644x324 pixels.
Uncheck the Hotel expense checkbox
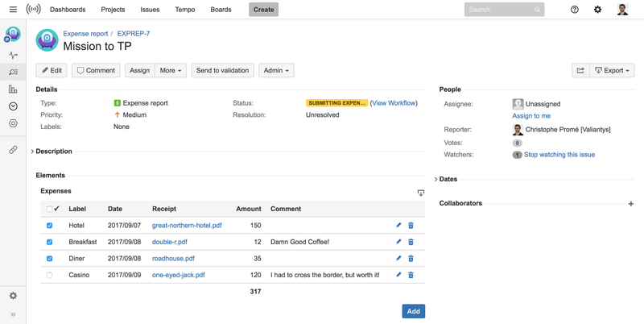tap(49, 226)
